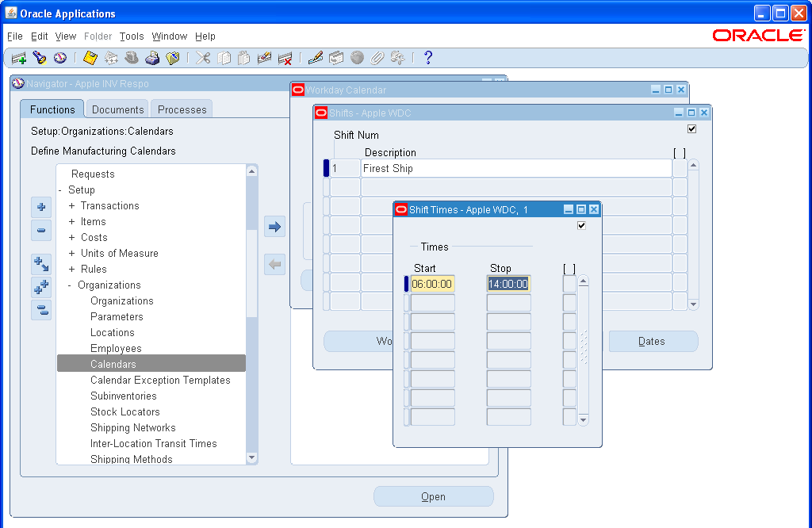Click the Close Form folder icon
Viewport: 812px width, 528px height.
pyautogui.click(x=172, y=58)
